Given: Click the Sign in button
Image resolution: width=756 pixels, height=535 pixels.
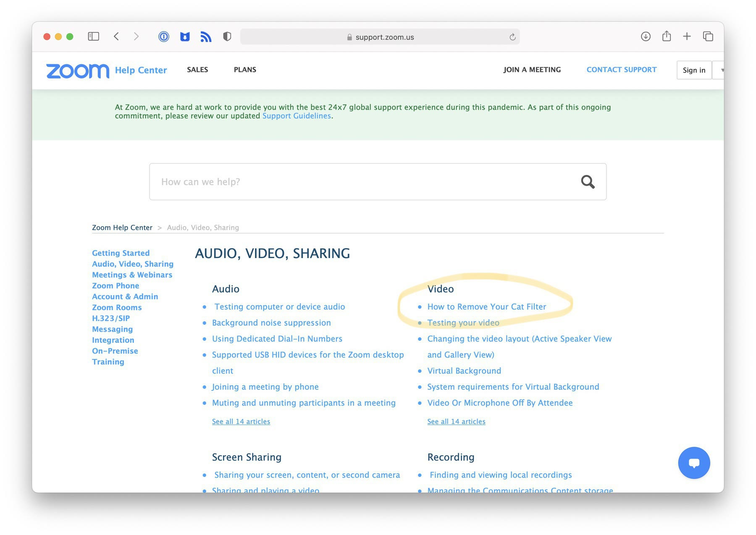Looking at the screenshot, I should click(694, 70).
